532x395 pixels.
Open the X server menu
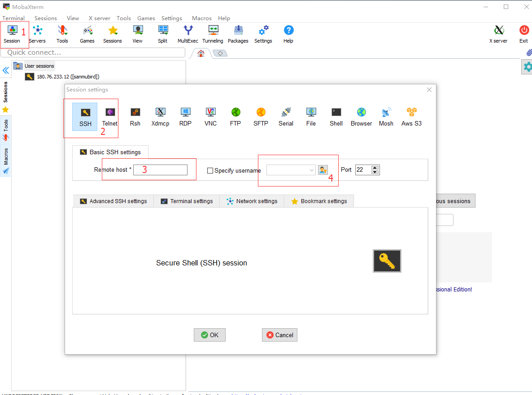tap(100, 18)
